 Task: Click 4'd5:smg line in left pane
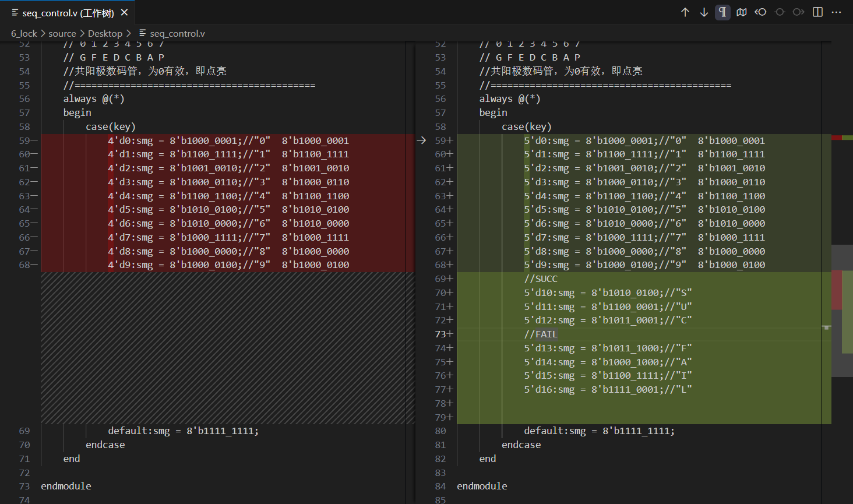click(228, 210)
